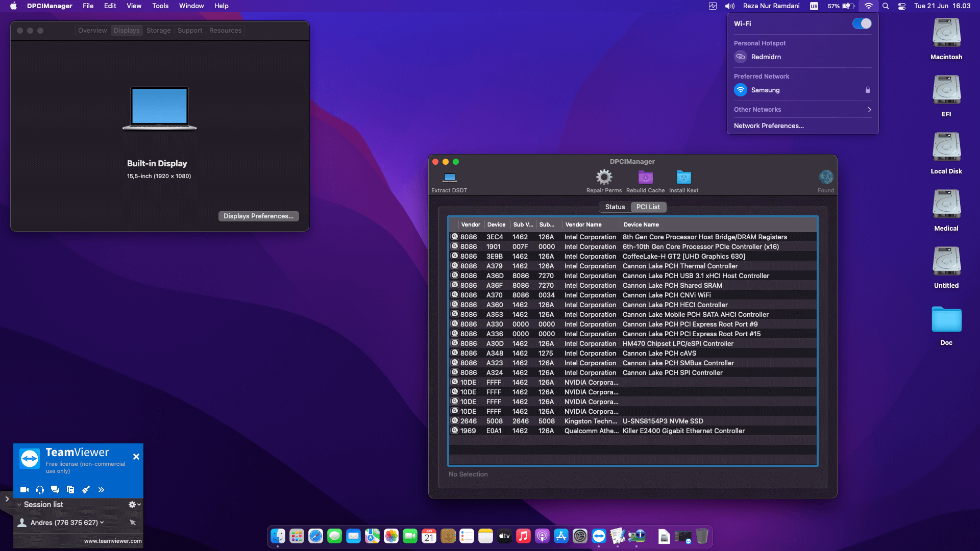Expand Other Networks in the Wi-Fi menu

point(802,110)
